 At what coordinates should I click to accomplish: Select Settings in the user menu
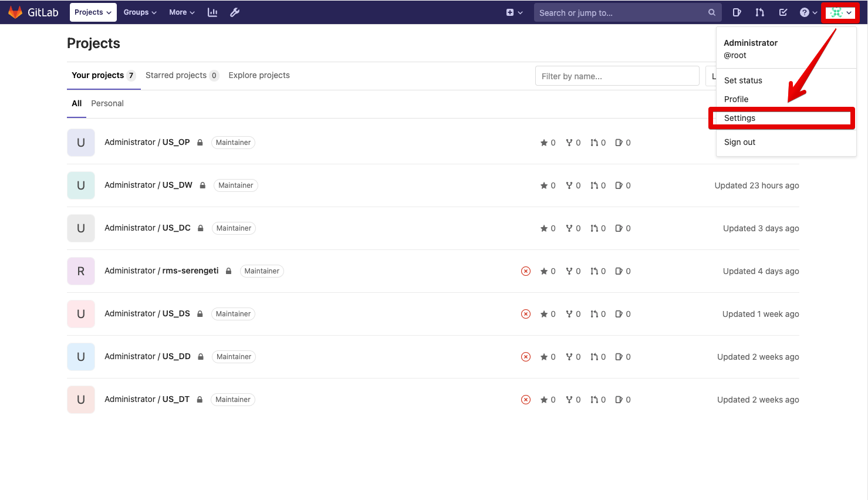point(739,118)
